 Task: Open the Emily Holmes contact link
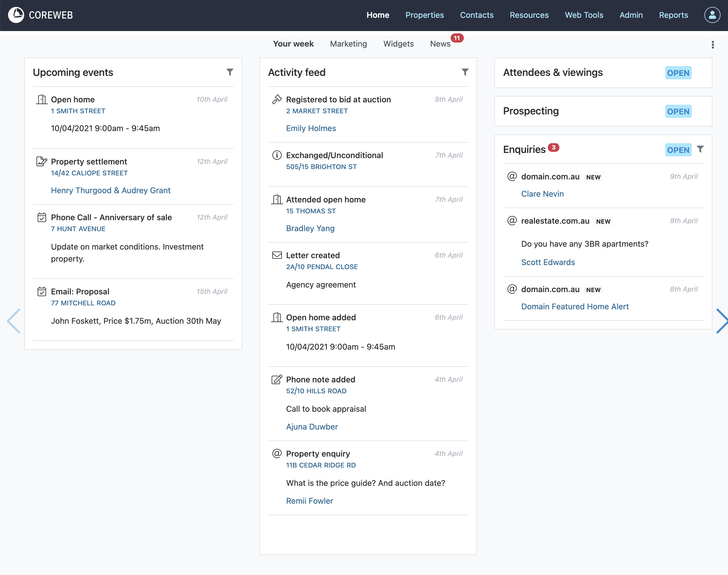point(310,128)
